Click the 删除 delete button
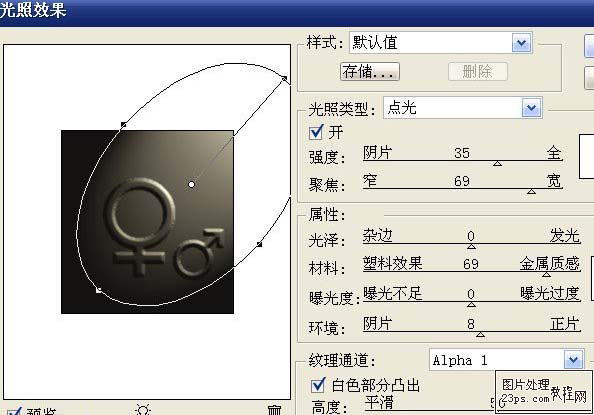Screen dimensions: 594x415 [477, 72]
